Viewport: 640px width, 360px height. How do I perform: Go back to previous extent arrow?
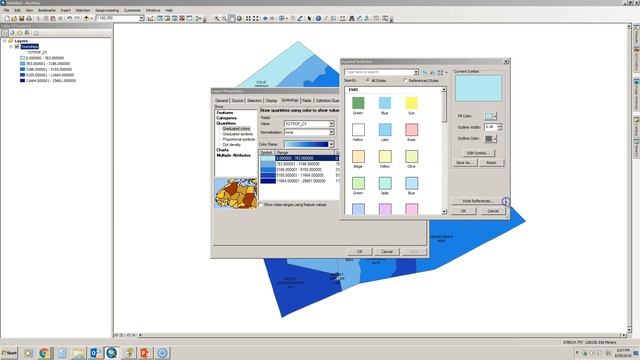[265, 18]
